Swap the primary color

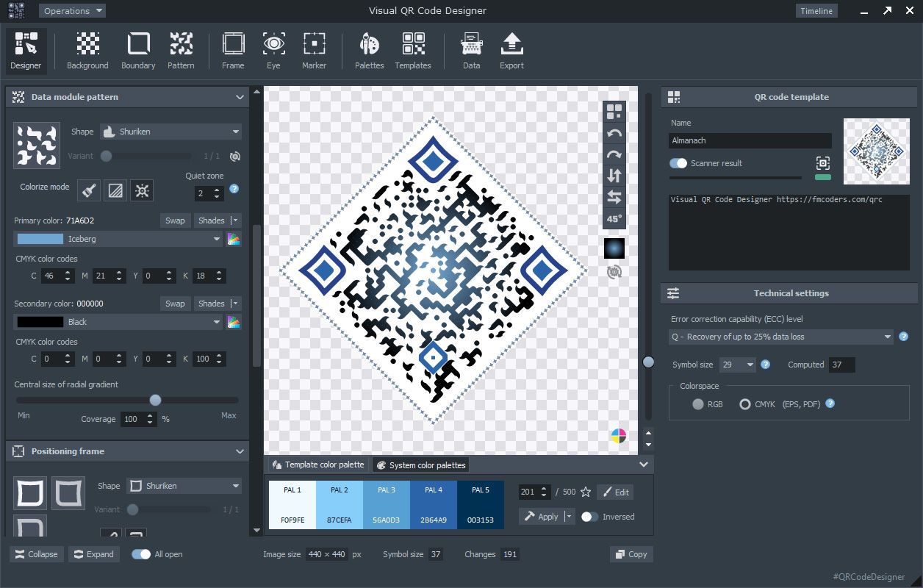pyautogui.click(x=175, y=220)
